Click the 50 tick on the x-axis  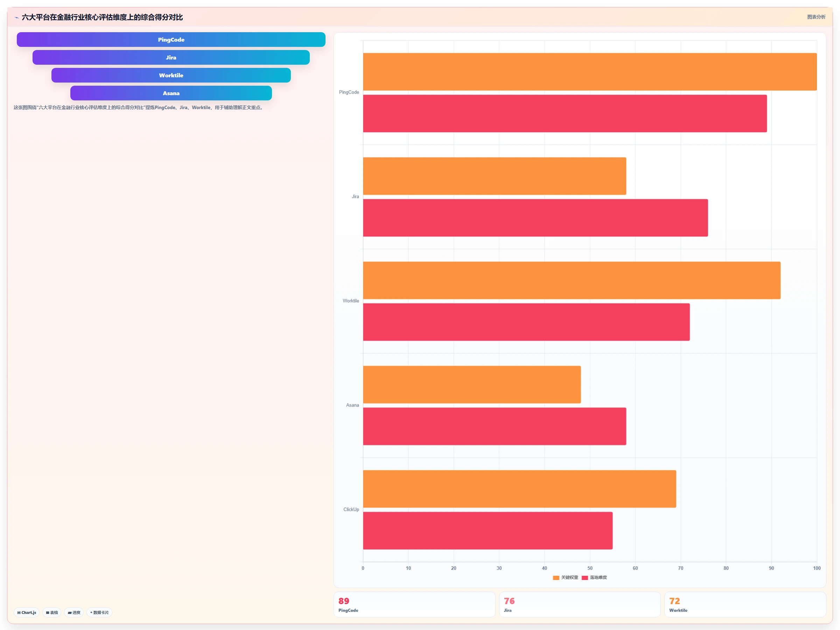click(x=590, y=568)
